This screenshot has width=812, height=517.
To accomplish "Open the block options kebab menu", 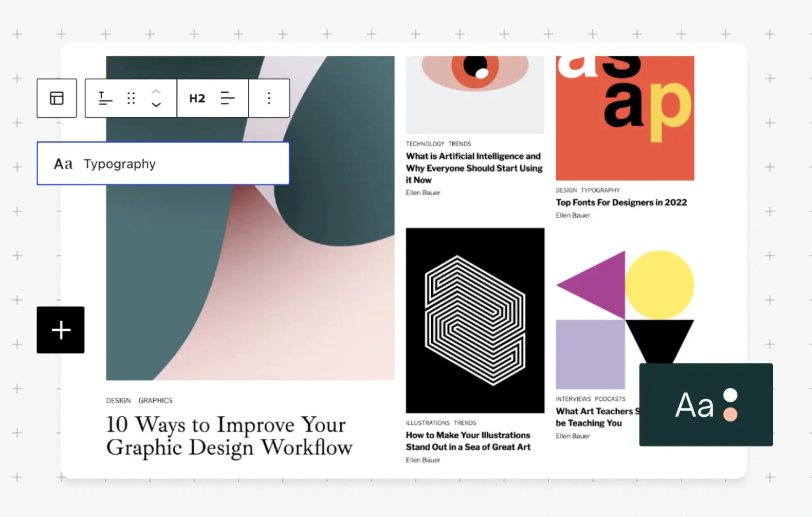I will pos(268,98).
